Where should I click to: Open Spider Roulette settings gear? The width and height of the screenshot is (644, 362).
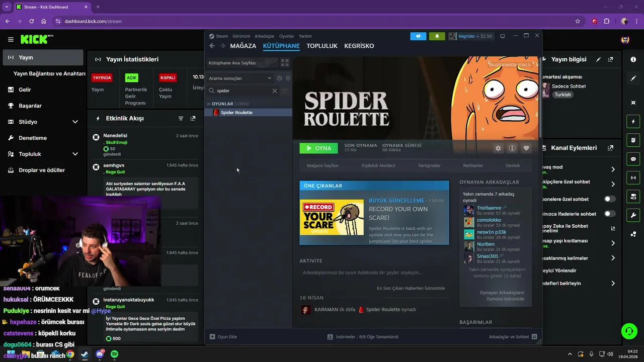tap(498, 148)
